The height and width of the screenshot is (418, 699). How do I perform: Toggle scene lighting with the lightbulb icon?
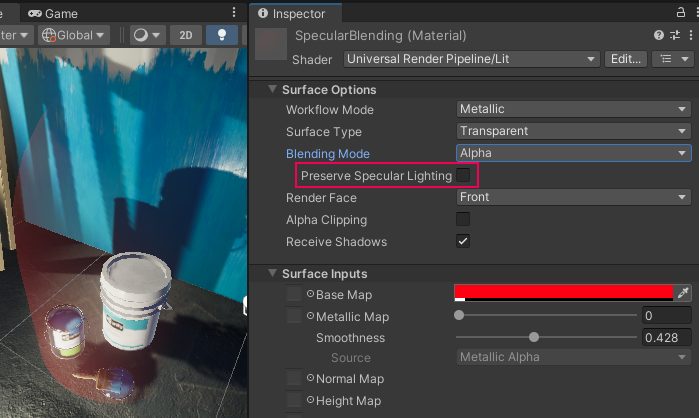[221, 34]
